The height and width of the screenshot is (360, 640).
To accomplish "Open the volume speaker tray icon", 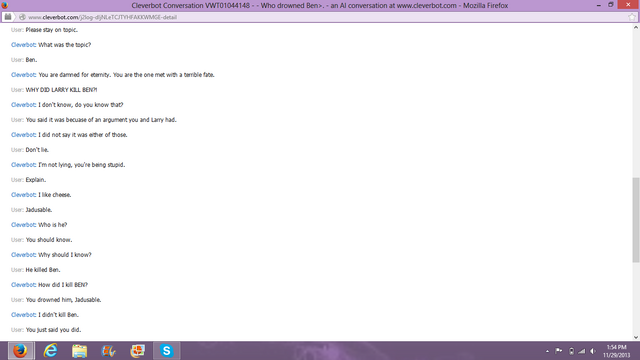I will [x=593, y=351].
